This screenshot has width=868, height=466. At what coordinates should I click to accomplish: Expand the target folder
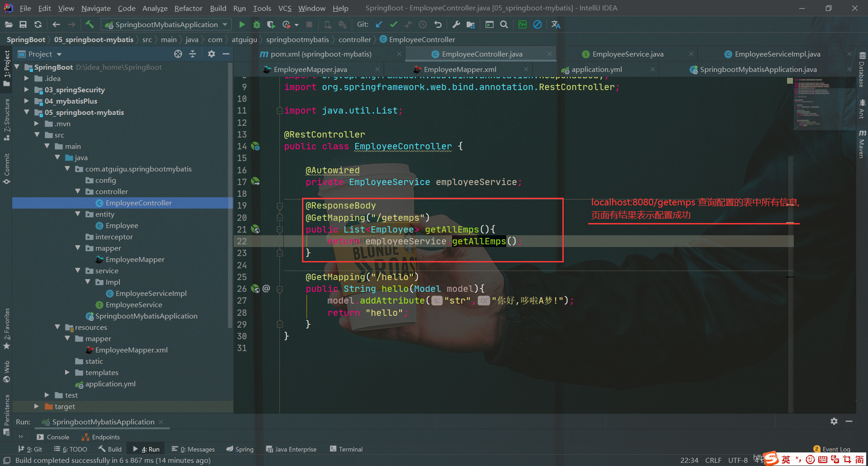[x=37, y=406]
